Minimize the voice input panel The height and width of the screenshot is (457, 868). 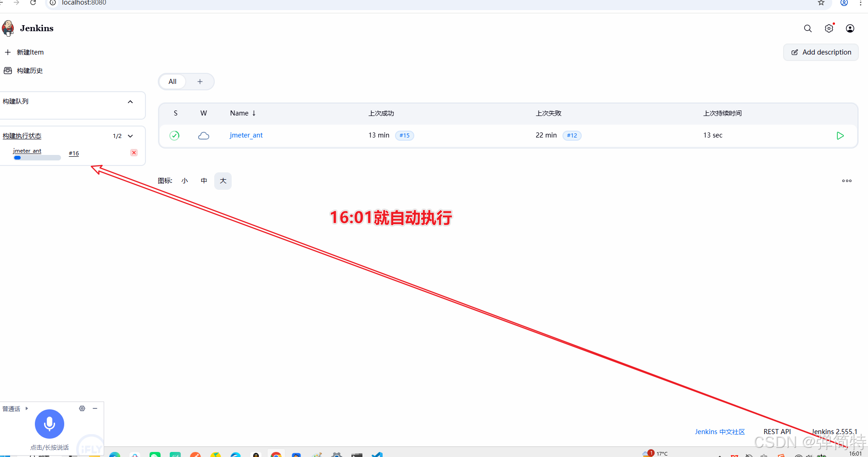point(95,408)
